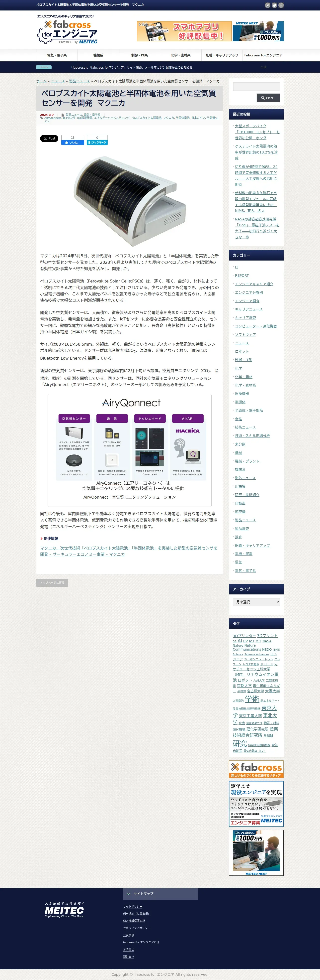This screenshot has height=980, width=320.
Task: Open the 半導体・電子部品 category link
Action: [249, 411]
